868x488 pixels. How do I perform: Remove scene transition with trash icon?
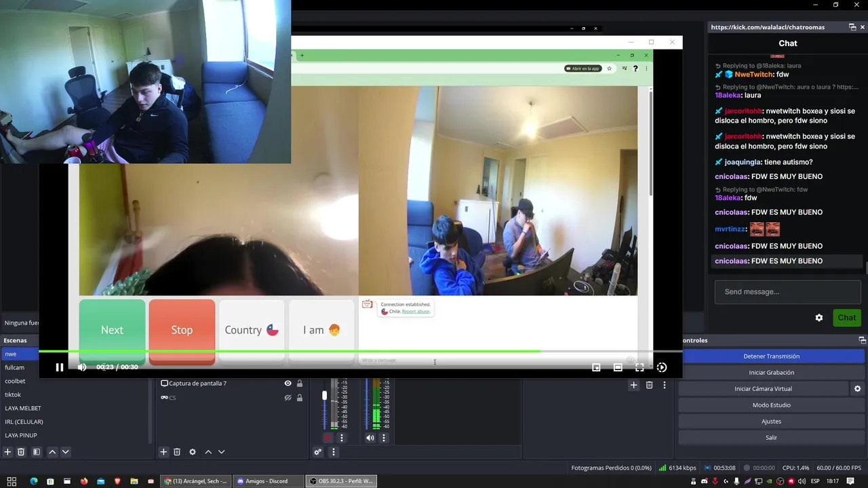(649, 385)
